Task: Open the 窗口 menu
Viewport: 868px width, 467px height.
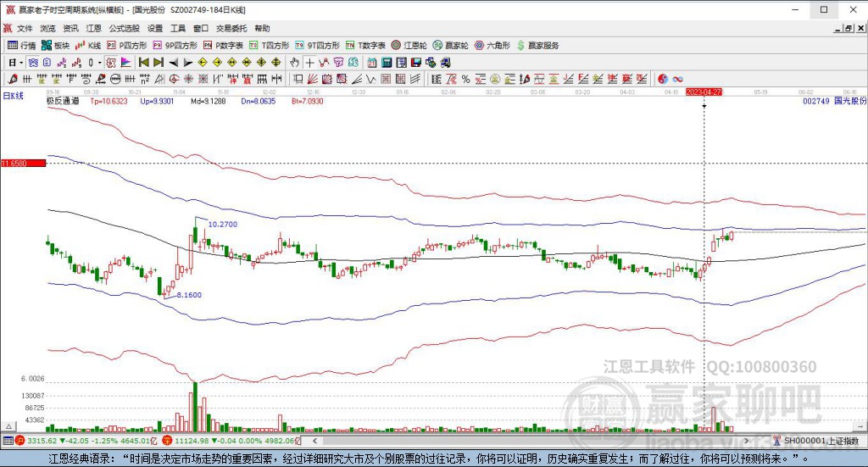Action: (201, 28)
